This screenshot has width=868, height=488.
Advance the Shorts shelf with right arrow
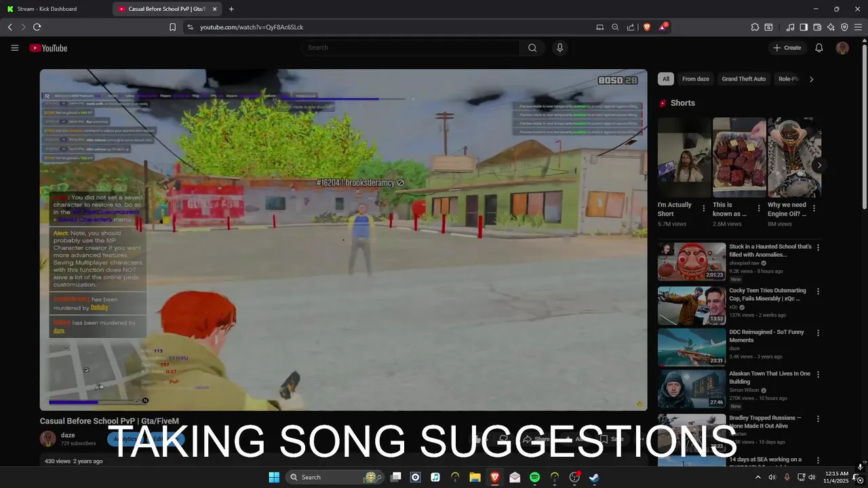point(819,165)
